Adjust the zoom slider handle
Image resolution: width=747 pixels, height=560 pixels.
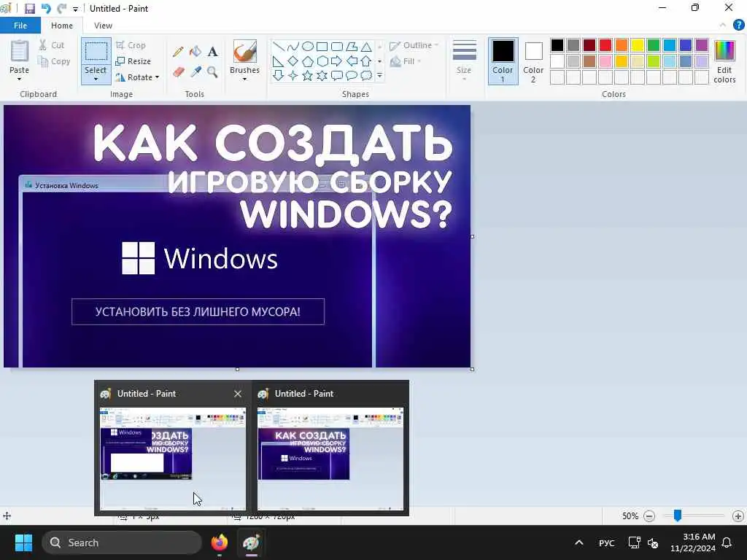click(678, 516)
